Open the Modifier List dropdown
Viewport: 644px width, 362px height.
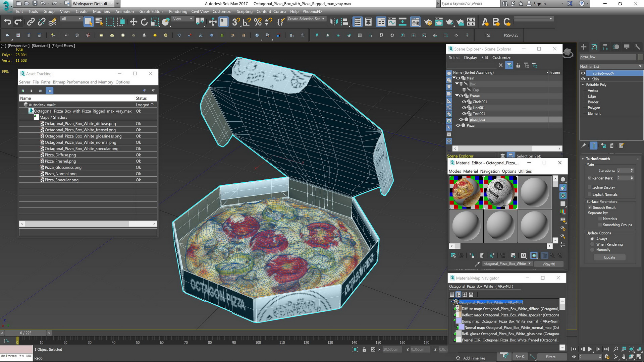[x=611, y=66]
